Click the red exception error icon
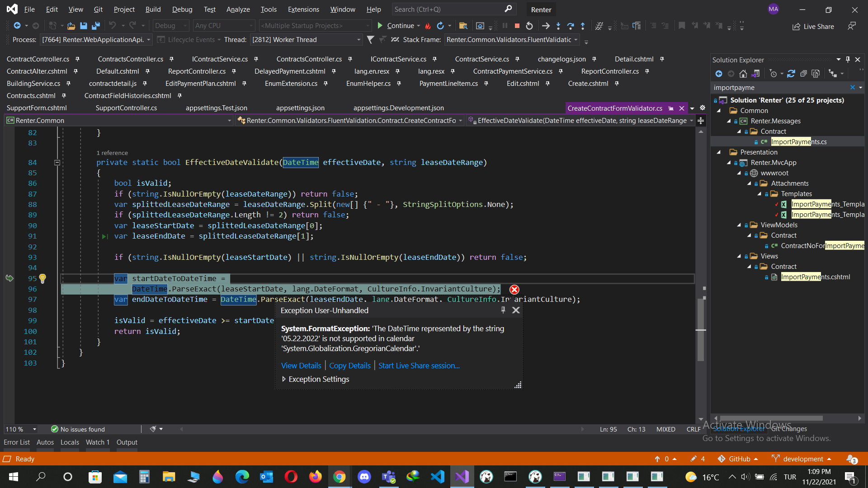The width and height of the screenshot is (868, 488). (514, 290)
